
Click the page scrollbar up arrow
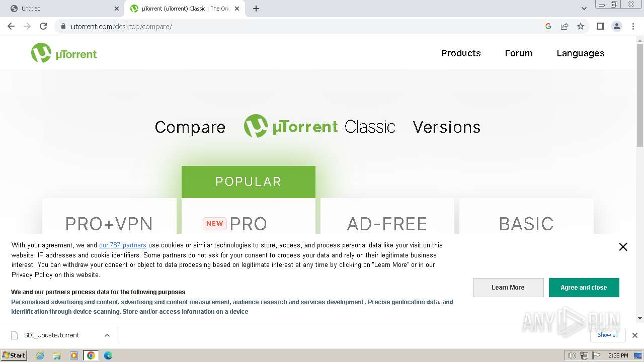[640, 40]
